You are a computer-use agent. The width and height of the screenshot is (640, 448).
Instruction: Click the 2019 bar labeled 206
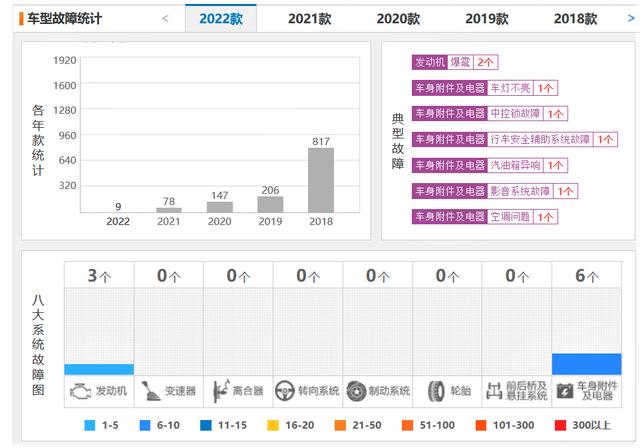click(270, 204)
